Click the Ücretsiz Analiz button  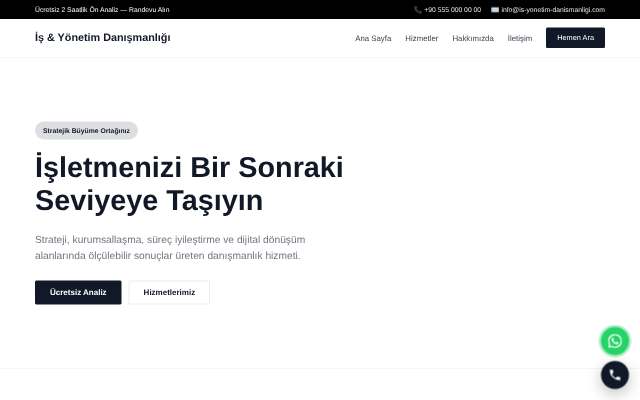tap(78, 292)
